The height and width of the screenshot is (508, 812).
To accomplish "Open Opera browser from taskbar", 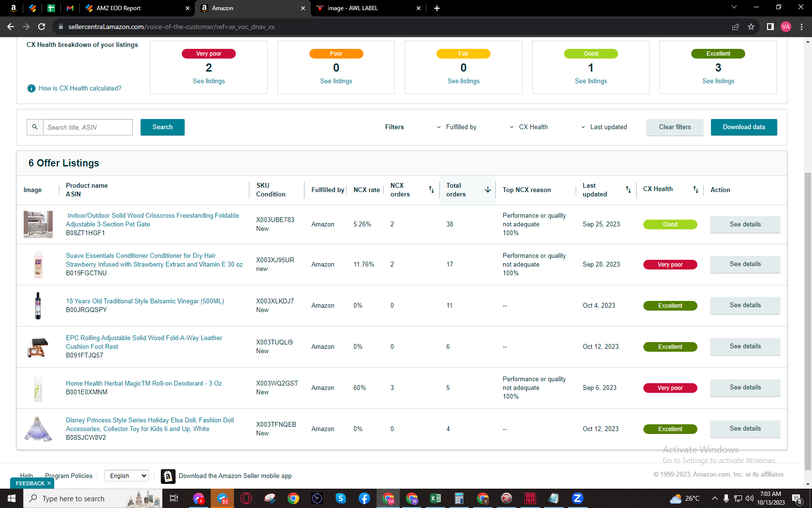I will (246, 498).
